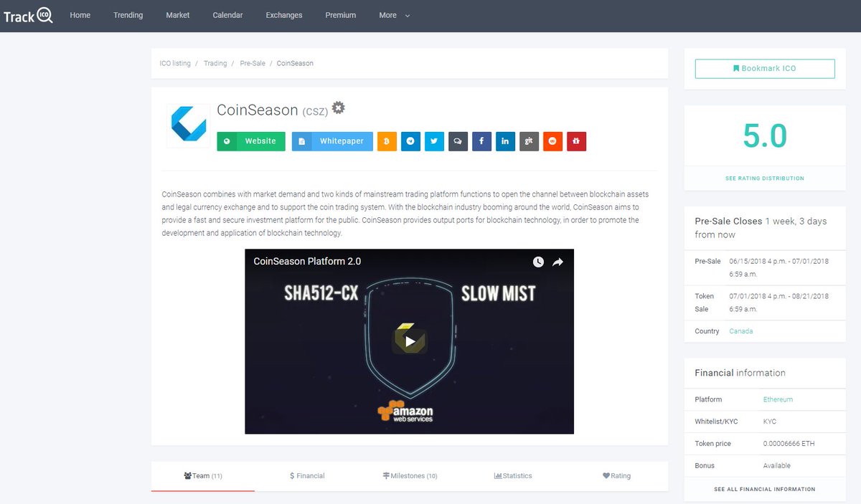Open the Website button

[x=251, y=141]
